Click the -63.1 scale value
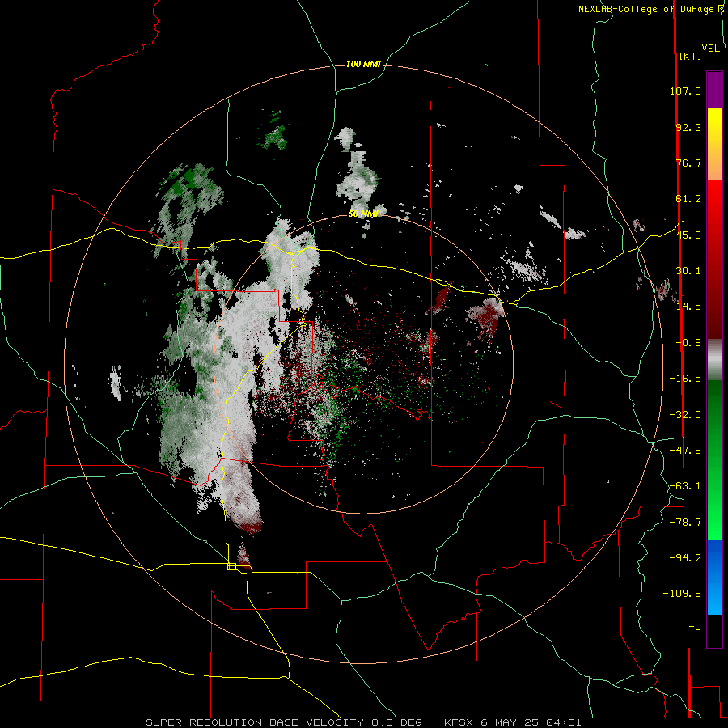 click(x=685, y=486)
